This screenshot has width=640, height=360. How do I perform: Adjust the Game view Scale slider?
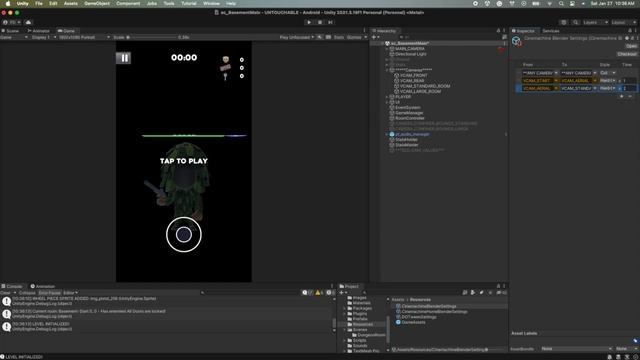pyautogui.click(x=151, y=37)
